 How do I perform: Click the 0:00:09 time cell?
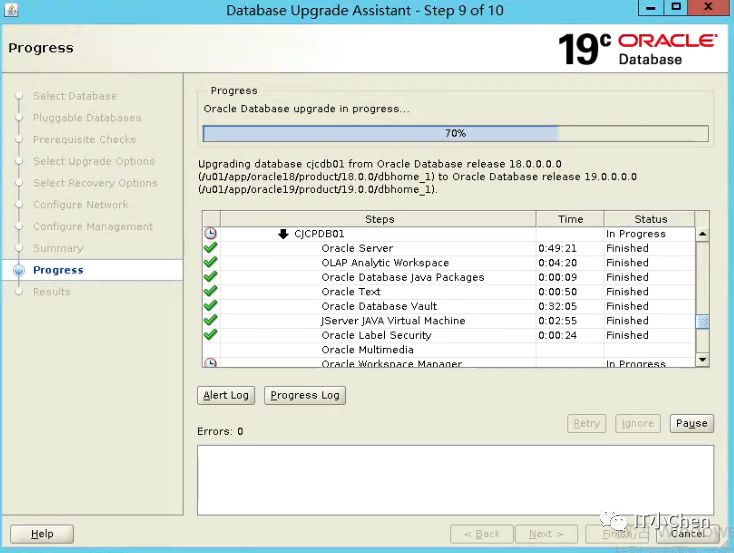click(558, 277)
